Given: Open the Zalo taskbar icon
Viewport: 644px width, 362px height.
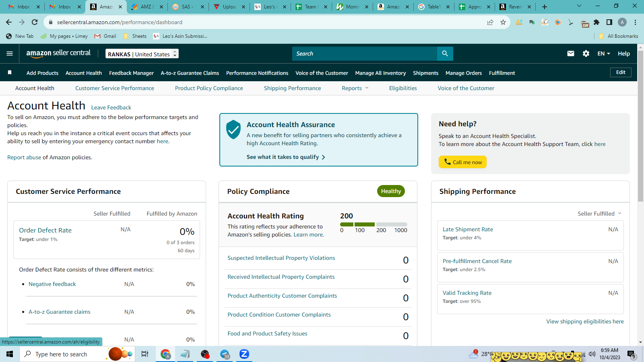Looking at the screenshot, I should point(244,354).
